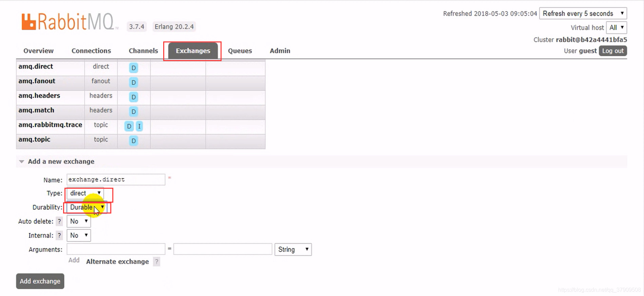
Task: Click the user name guest
Action: (588, 51)
